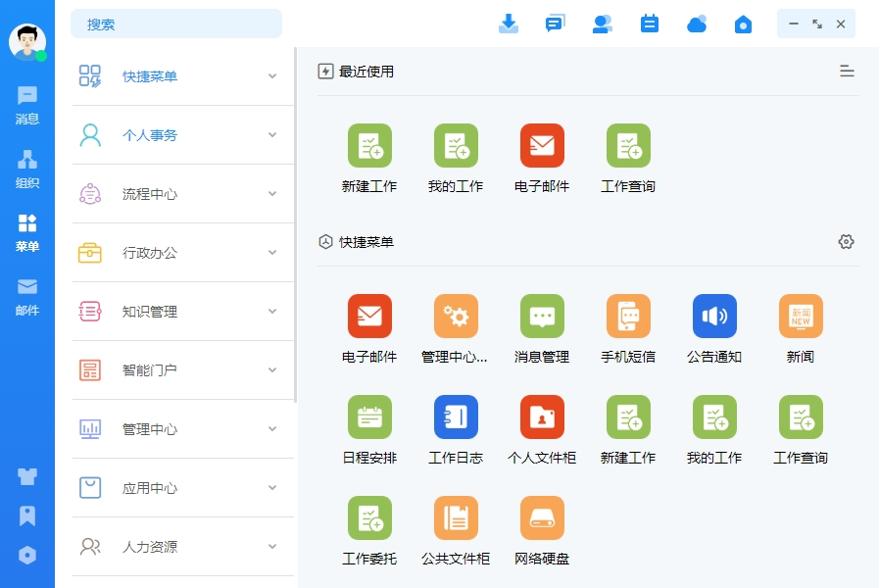Open the 新闻 news icon
879x588 pixels.
pos(801,317)
